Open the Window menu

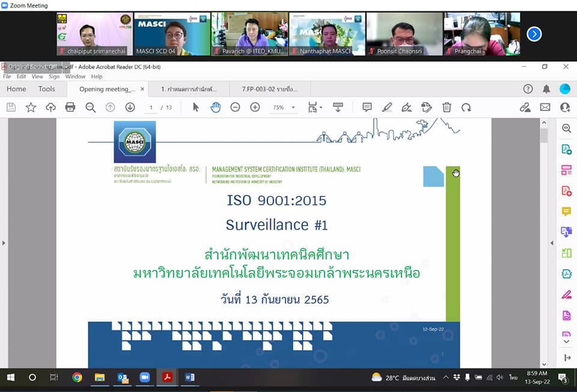point(76,76)
